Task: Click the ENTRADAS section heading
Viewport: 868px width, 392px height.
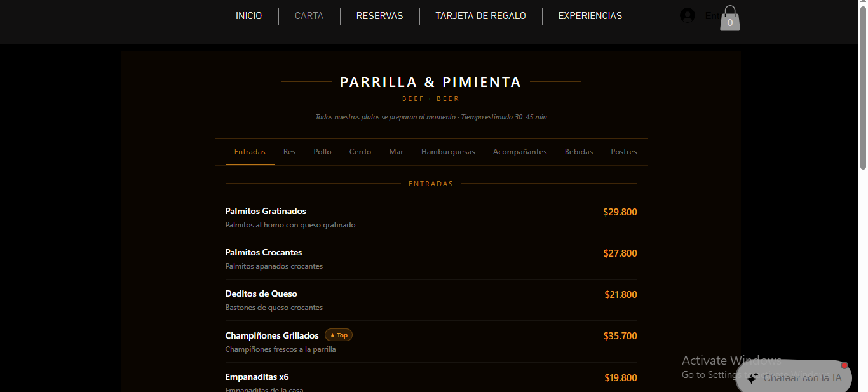Action: pos(431,184)
